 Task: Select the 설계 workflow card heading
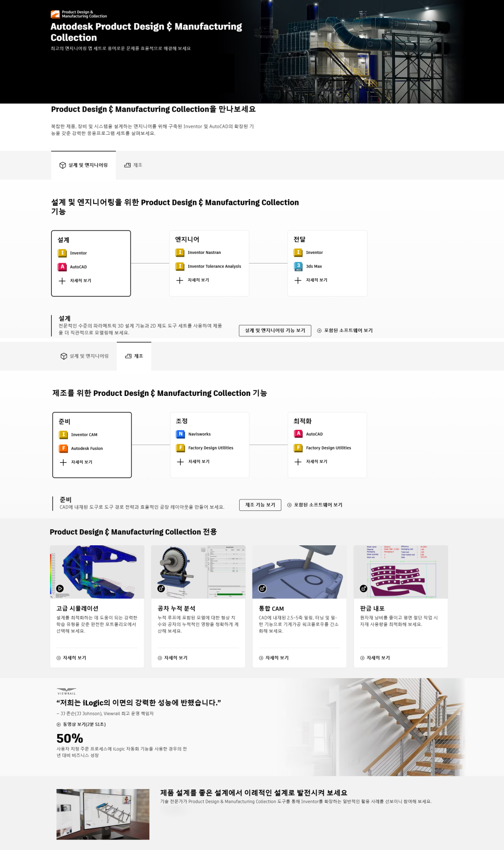pyautogui.click(x=64, y=240)
